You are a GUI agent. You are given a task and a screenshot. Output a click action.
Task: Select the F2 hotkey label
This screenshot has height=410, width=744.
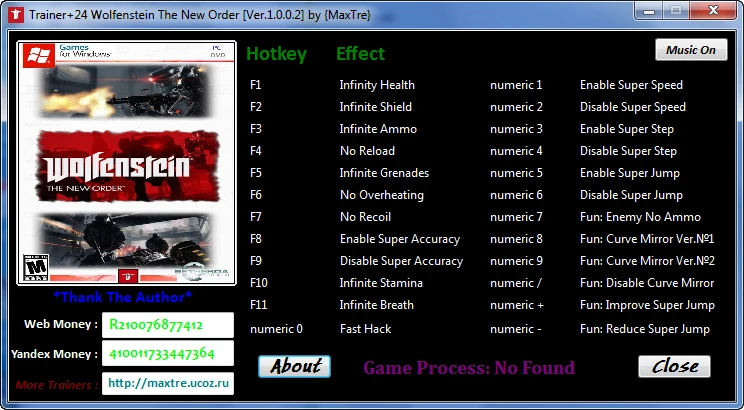point(256,107)
